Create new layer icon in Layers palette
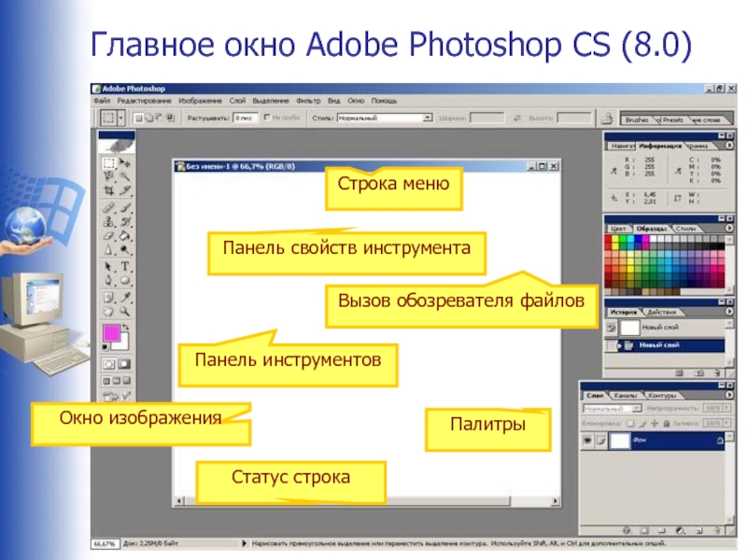 pyautogui.click(x=699, y=530)
